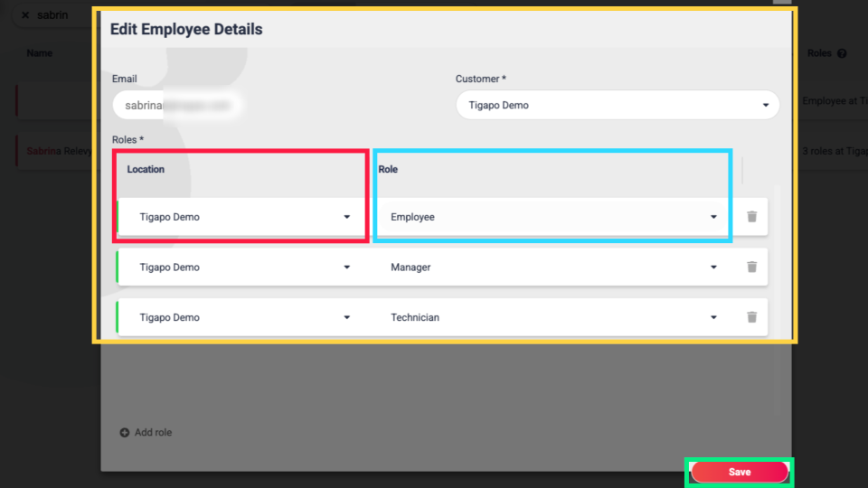Click trash icon for Manager role
The width and height of the screenshot is (868, 488).
pos(751,267)
